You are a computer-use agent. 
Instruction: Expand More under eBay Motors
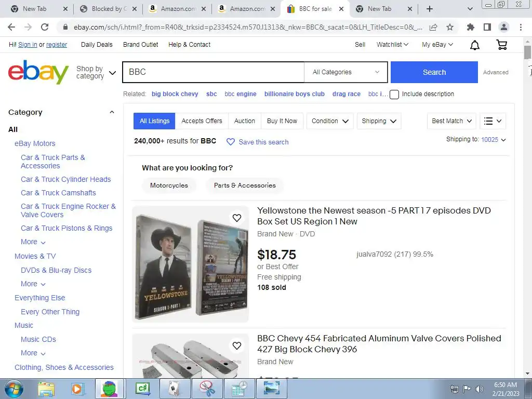coord(33,242)
